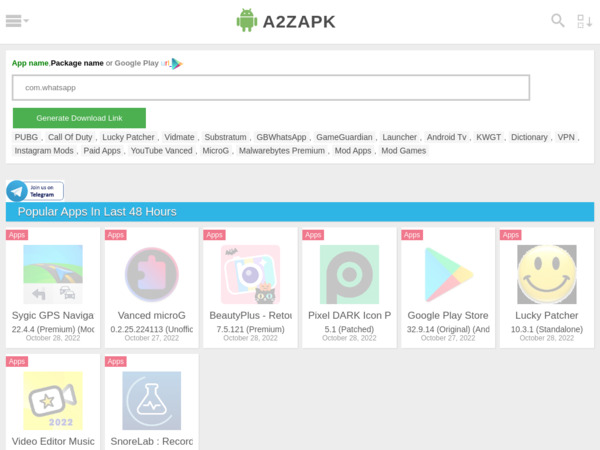Click the sort order icon in header

pyautogui.click(x=584, y=21)
